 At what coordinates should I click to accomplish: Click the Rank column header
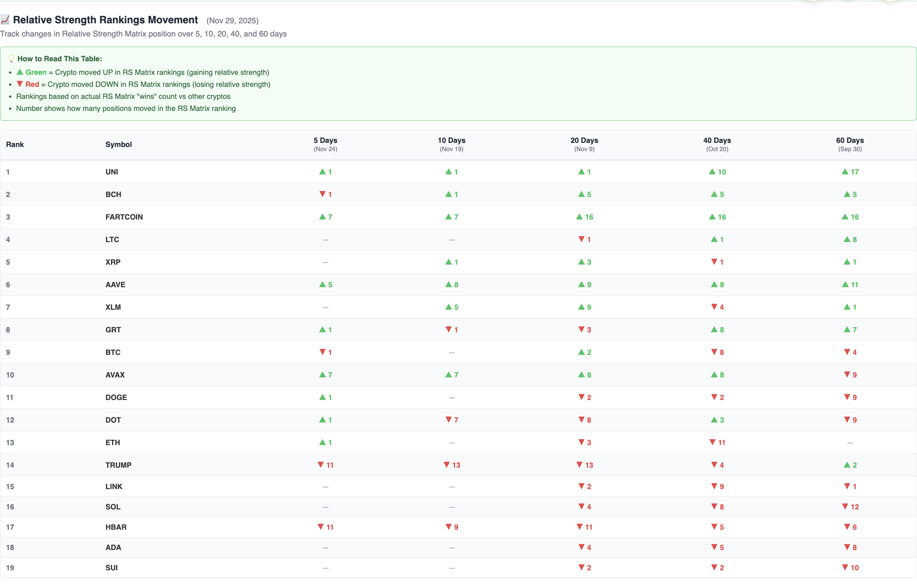click(15, 144)
